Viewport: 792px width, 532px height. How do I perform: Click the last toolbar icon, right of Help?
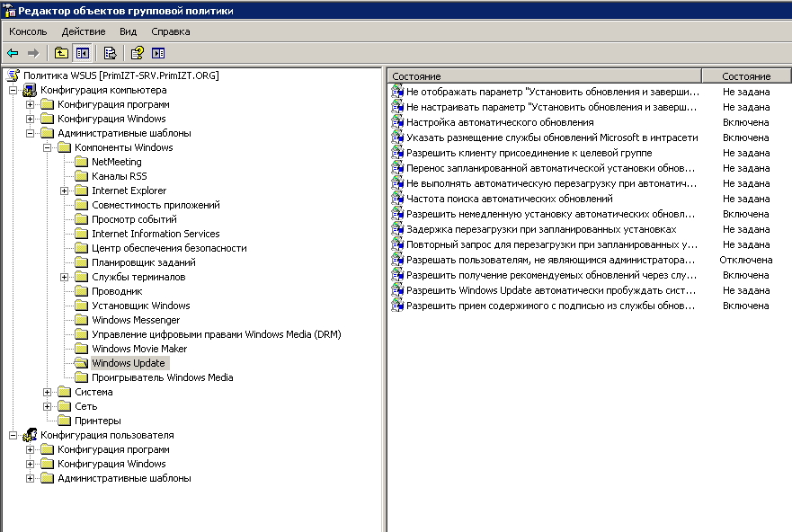click(158, 53)
